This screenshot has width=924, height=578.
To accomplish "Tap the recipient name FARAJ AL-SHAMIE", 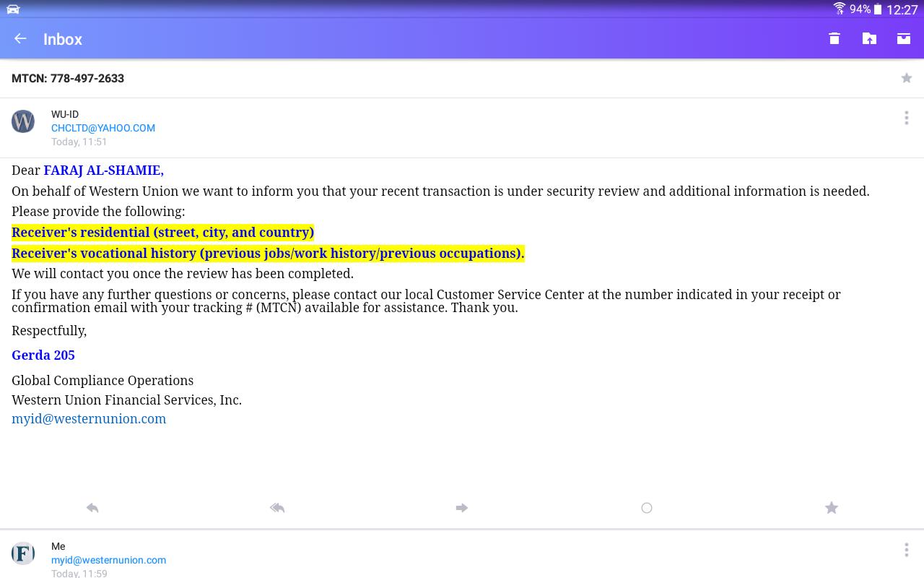I will coord(103,171).
